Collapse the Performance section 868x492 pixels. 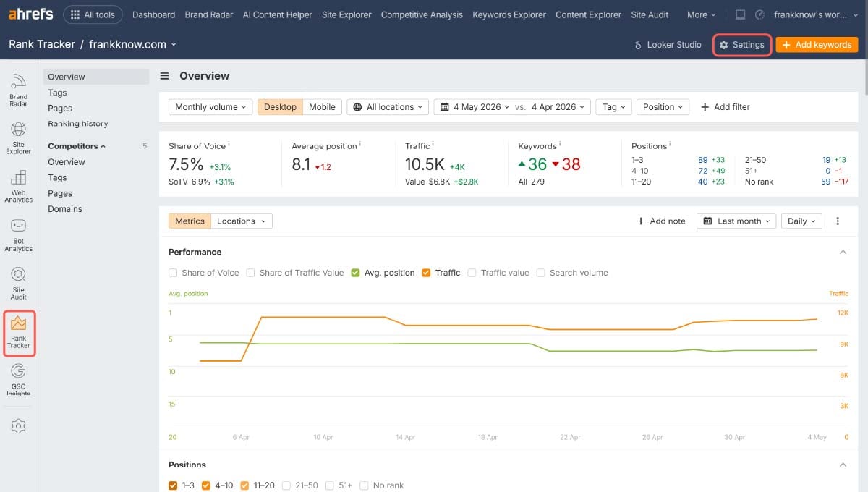[843, 252]
